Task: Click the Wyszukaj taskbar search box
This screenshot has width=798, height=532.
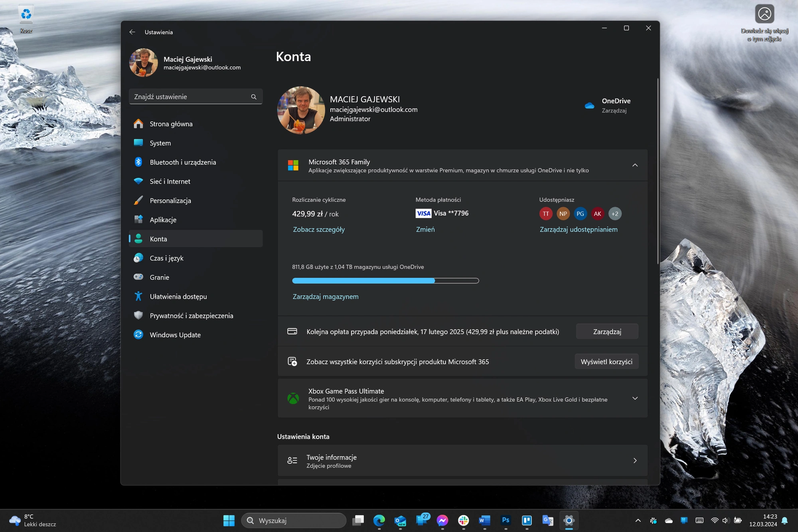Action: [x=294, y=520]
